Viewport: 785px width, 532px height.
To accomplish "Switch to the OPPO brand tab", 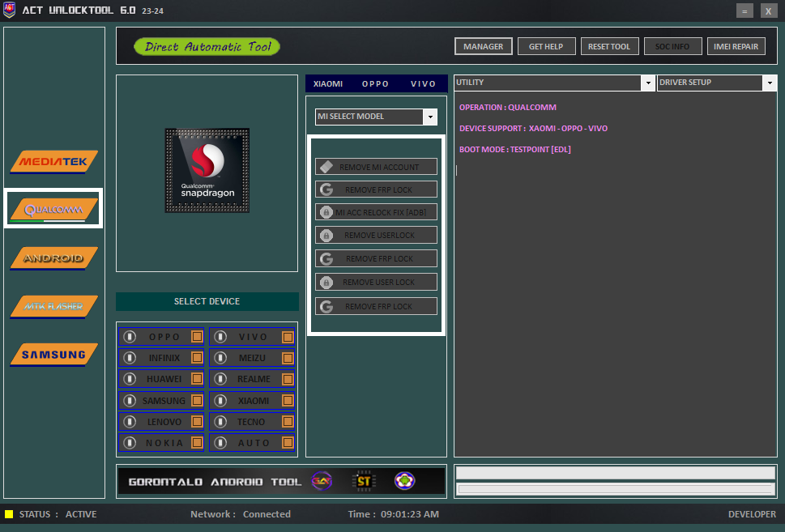I will click(x=375, y=83).
